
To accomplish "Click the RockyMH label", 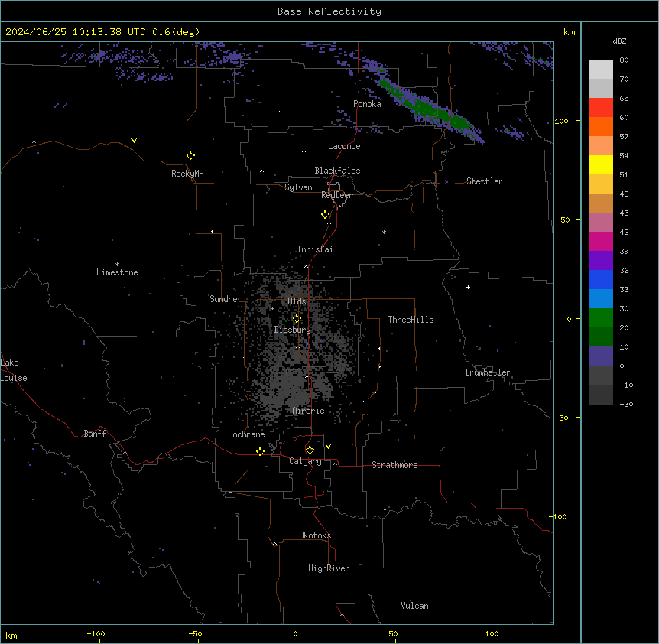I will tap(187, 174).
